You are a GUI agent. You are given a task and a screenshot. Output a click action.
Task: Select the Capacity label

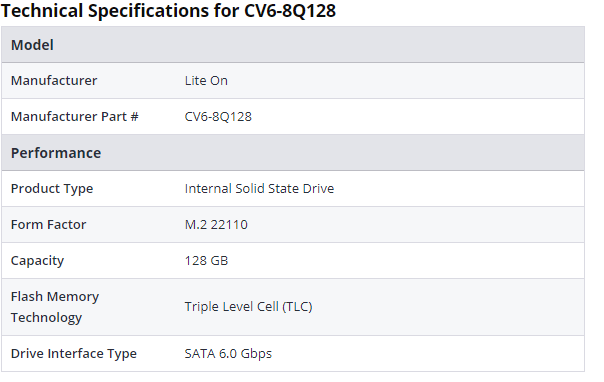point(37,261)
